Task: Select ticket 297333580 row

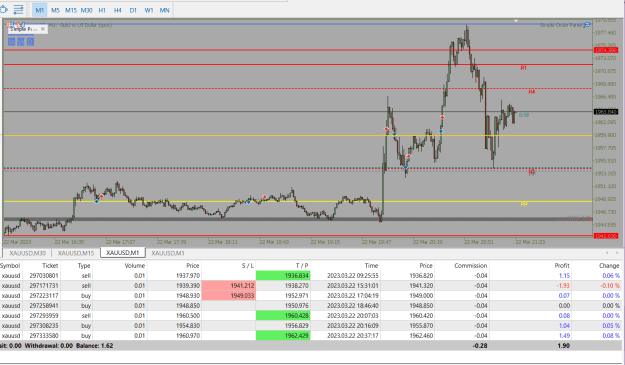Action: coord(311,336)
